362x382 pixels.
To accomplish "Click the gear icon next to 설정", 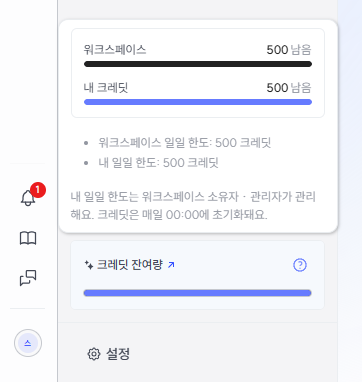I will coord(94,354).
